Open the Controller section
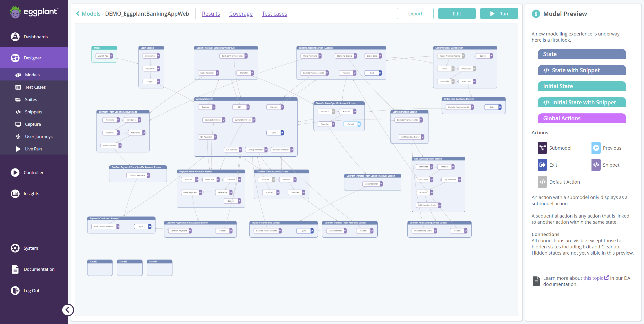 (x=34, y=173)
